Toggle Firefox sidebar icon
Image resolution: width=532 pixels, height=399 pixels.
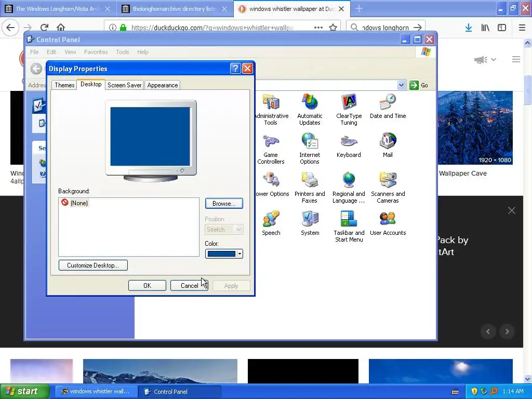(x=502, y=28)
